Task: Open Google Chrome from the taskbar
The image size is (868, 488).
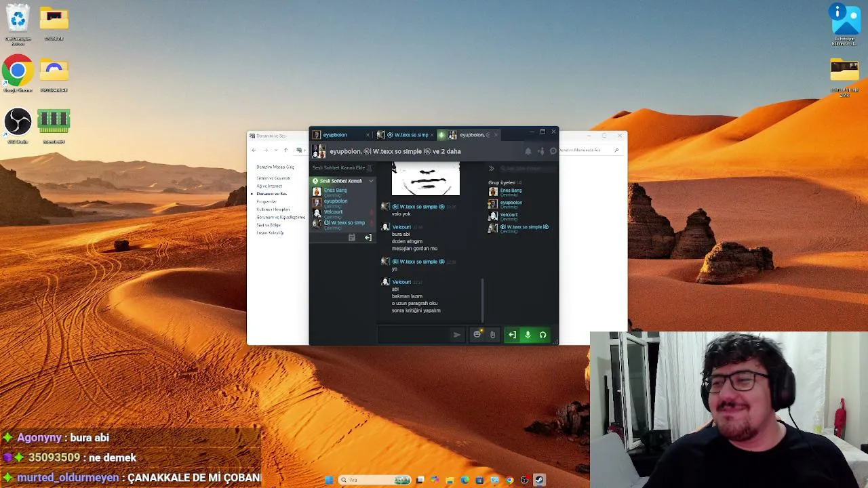Action: point(509,480)
